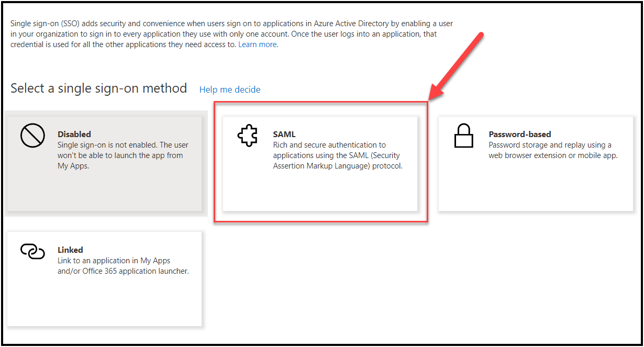This screenshot has height=347, width=644.
Task: Select the Disabled title label
Action: point(74,134)
